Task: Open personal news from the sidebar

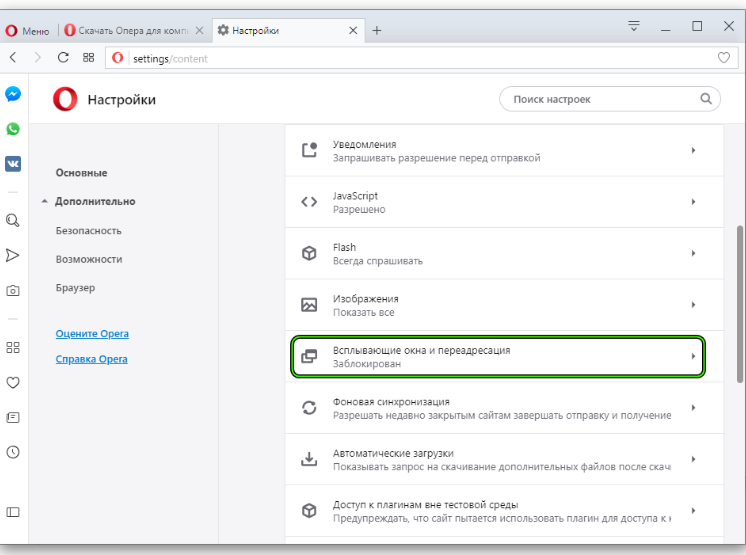Action: (13, 417)
